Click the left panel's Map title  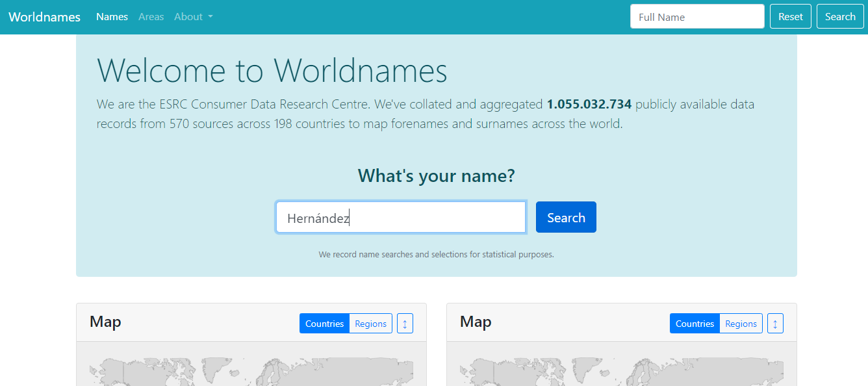tap(105, 322)
